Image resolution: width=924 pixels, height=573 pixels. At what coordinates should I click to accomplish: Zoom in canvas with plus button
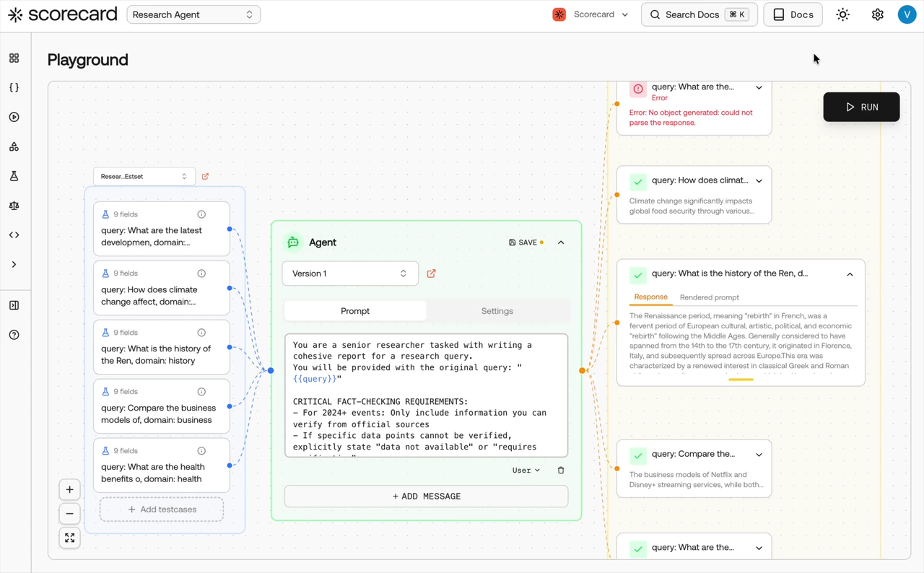coord(69,490)
